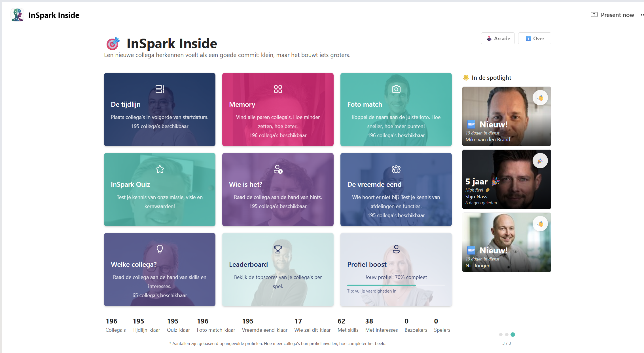Click the In de spotlight heading
Screen dimensions: 644x353
coord(491,77)
